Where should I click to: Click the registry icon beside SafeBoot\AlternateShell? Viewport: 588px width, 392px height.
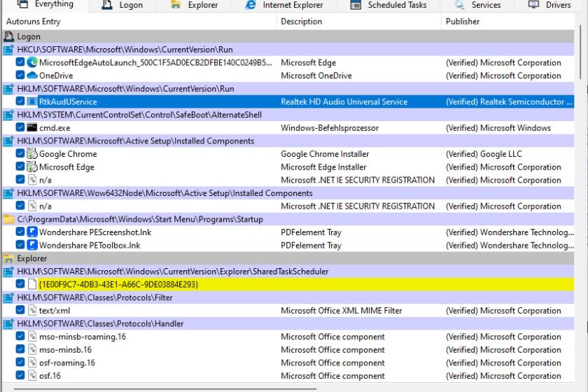(8, 115)
